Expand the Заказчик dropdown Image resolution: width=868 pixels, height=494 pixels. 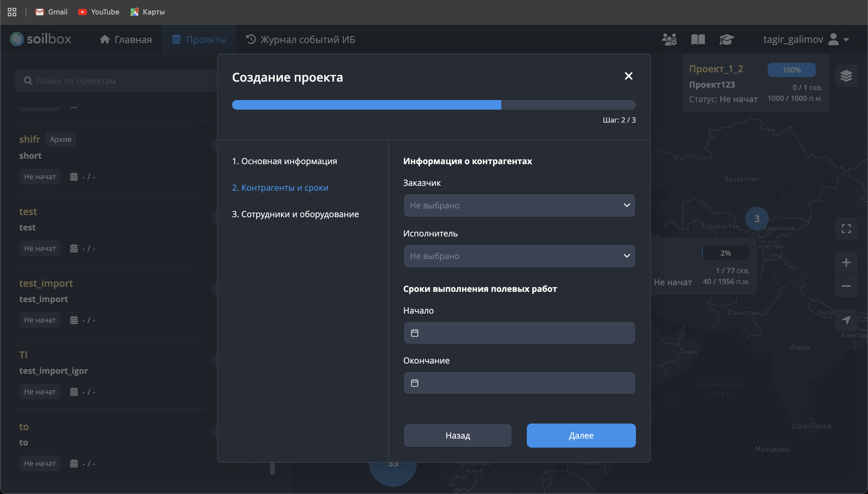pyautogui.click(x=519, y=205)
